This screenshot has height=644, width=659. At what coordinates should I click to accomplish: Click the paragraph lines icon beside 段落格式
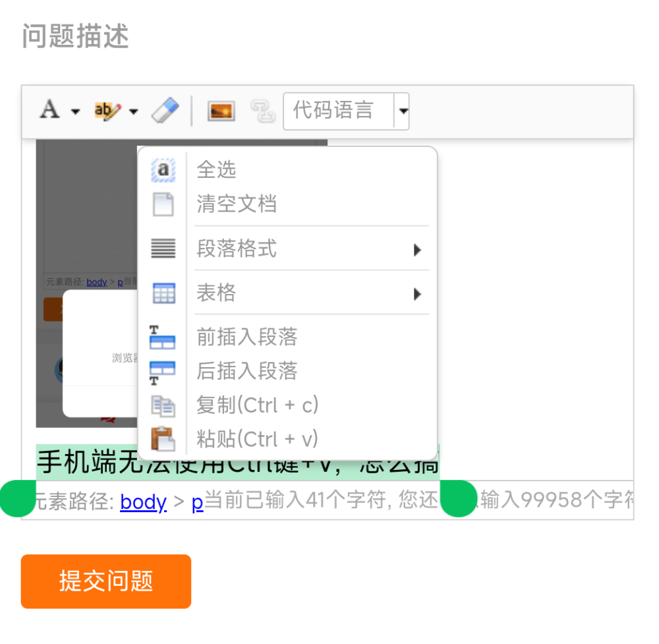[163, 248]
